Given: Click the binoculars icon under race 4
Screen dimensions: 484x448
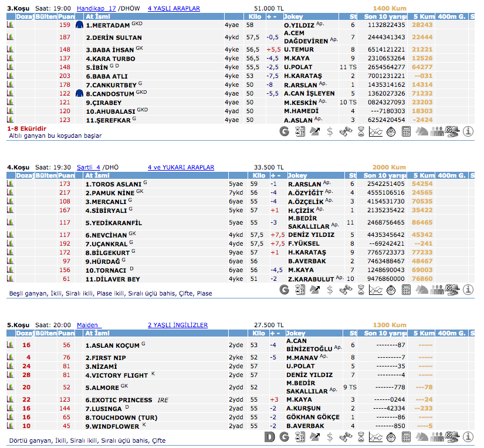Looking at the screenshot, I should [345, 290].
